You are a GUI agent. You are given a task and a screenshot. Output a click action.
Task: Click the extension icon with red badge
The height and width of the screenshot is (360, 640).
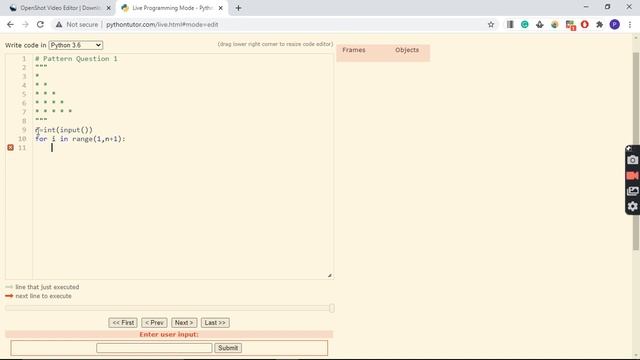(x=570, y=25)
